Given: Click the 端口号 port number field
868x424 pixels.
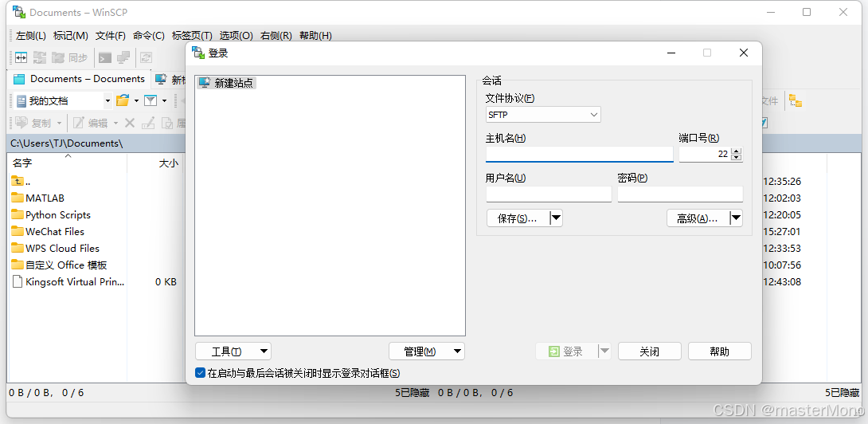Looking at the screenshot, I should [705, 154].
